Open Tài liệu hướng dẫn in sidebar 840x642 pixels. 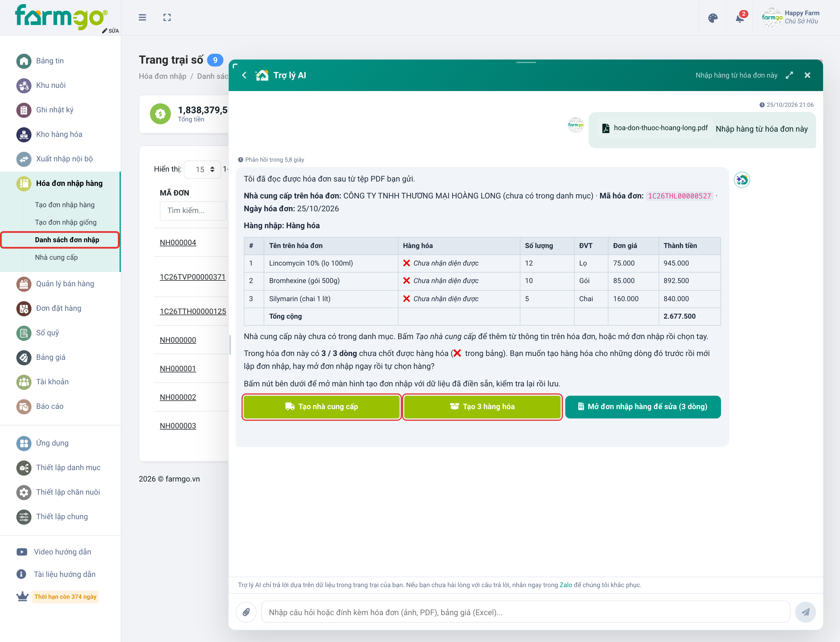64,574
